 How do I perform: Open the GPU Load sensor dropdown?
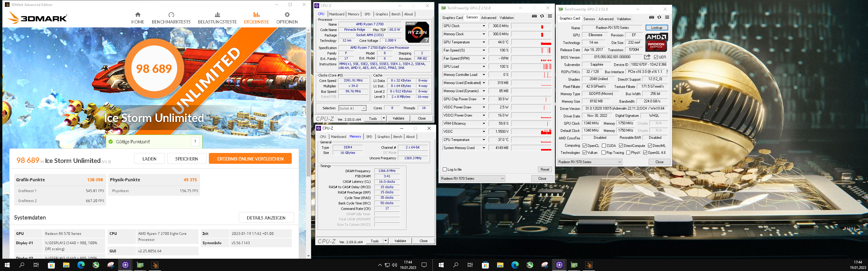pos(484,67)
